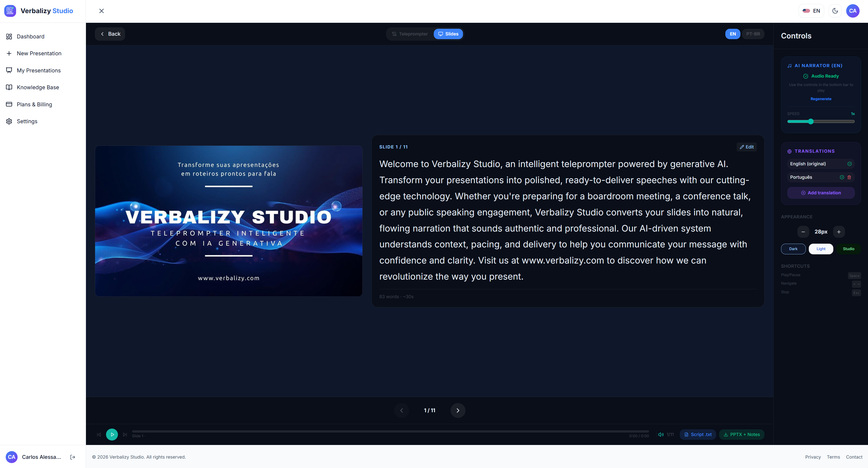
Task: Toggle dark mode with the moon icon
Action: coord(835,11)
